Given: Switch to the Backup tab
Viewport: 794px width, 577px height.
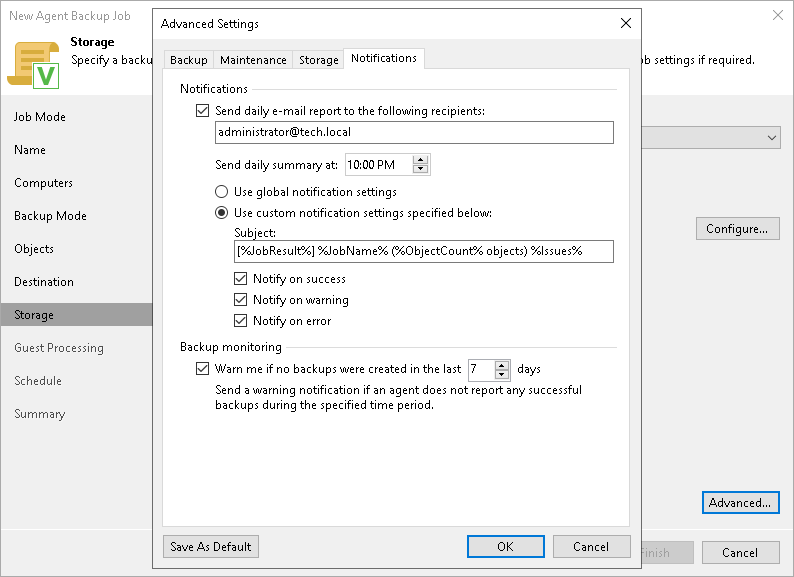Looking at the screenshot, I should (189, 60).
